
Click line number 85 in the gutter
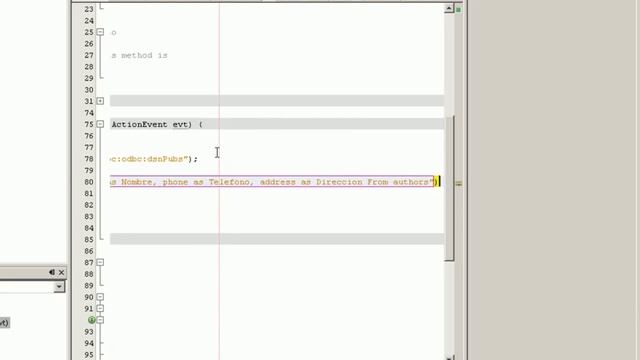point(89,239)
